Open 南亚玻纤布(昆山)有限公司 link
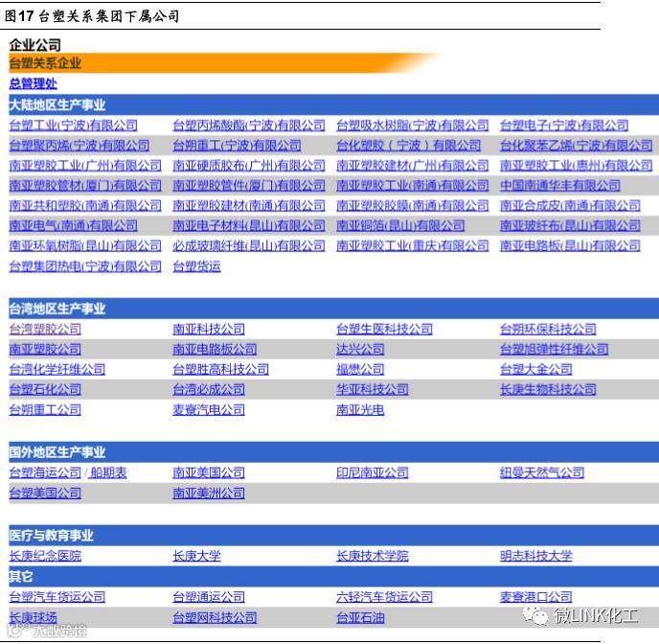 pos(570,226)
